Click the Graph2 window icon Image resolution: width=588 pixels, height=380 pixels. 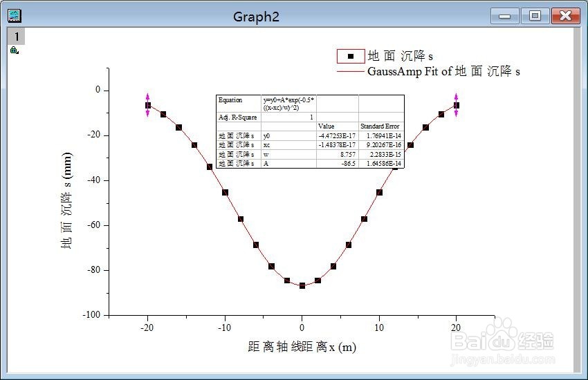15,16
